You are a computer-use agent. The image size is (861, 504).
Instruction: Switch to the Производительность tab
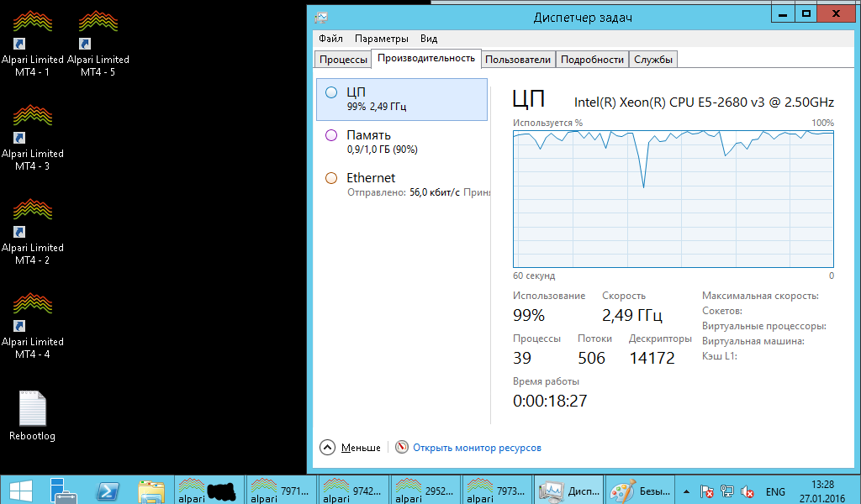point(426,58)
